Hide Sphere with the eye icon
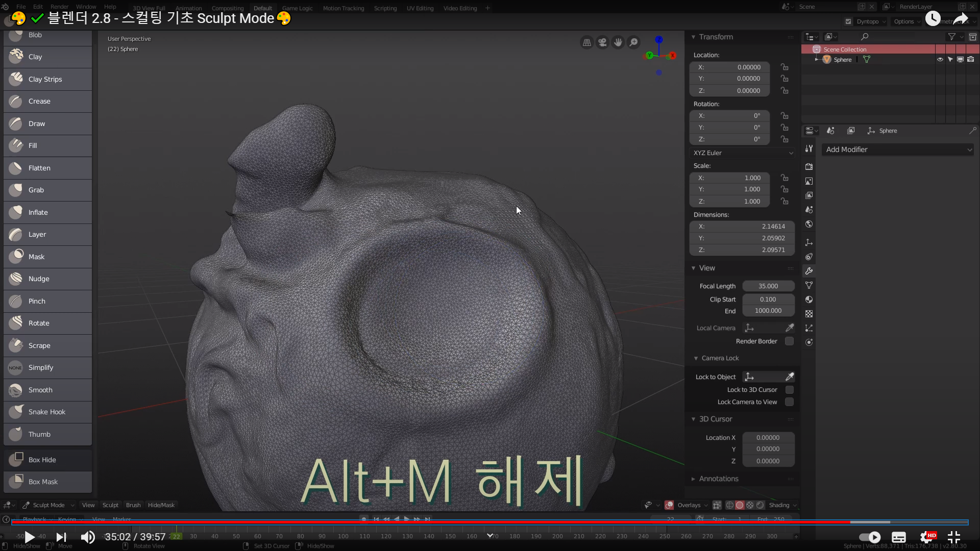The width and height of the screenshot is (980, 551). (940, 60)
